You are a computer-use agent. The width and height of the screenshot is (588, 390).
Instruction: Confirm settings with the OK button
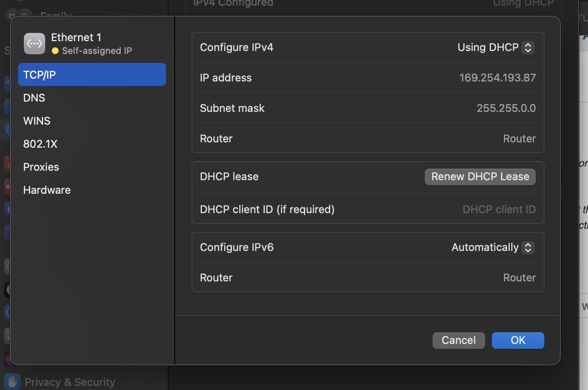(518, 341)
